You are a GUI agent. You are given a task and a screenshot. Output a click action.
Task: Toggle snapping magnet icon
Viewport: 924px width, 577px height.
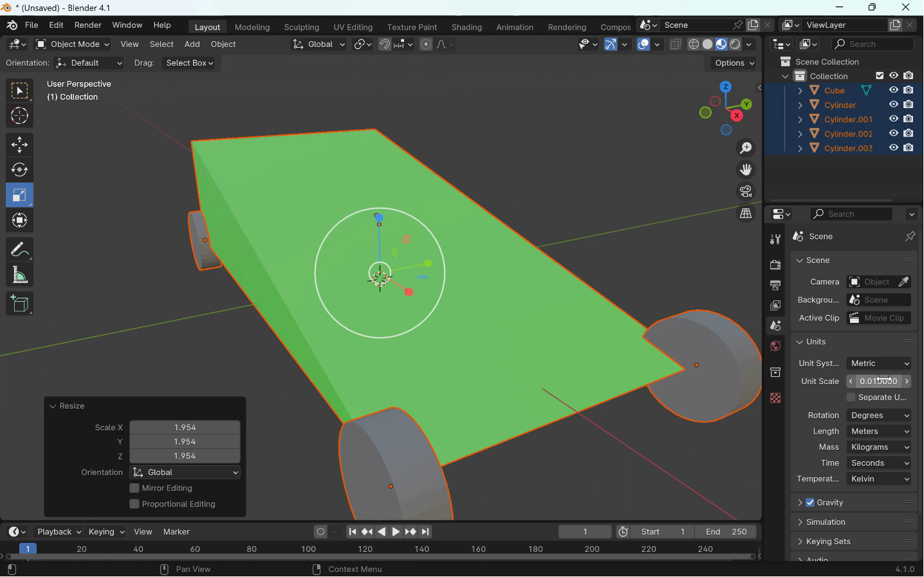[x=385, y=44]
